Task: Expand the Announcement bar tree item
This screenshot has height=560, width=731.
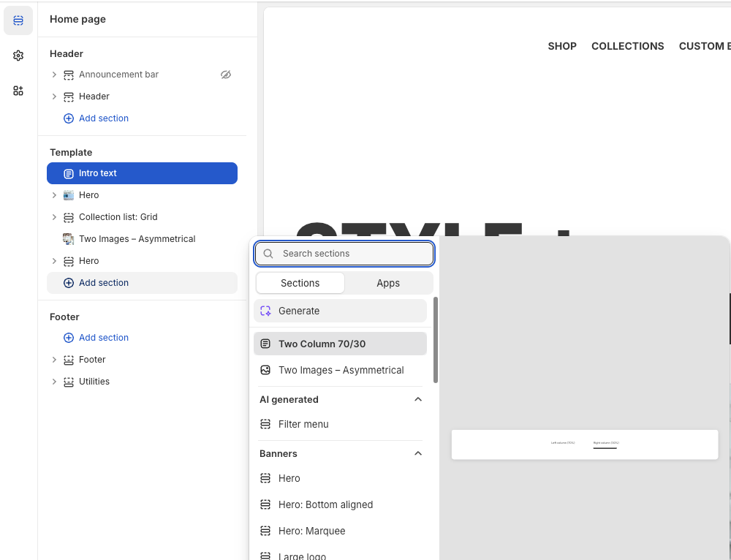Action: pos(54,75)
